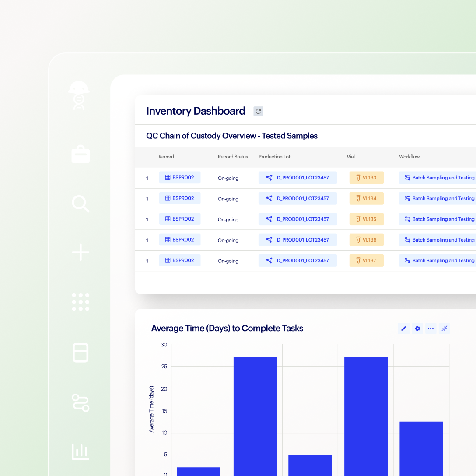Open the bar chart reports icon in sidebar

click(80, 452)
